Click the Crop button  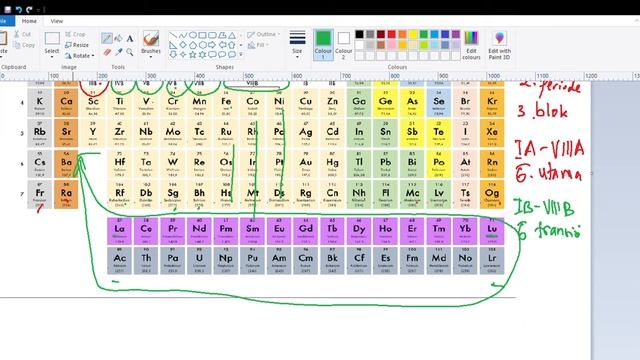tap(75, 34)
